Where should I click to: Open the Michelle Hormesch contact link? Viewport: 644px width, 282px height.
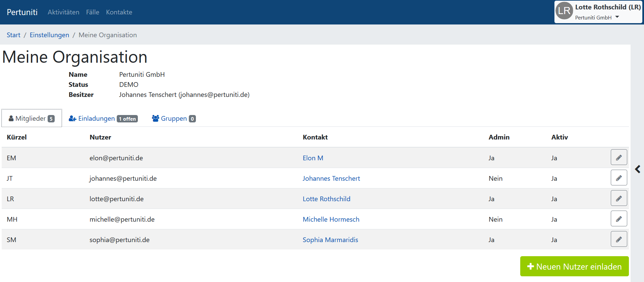tap(331, 219)
